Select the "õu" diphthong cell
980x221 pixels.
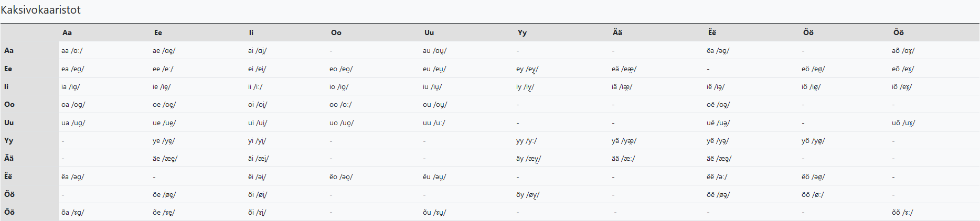[434, 213]
